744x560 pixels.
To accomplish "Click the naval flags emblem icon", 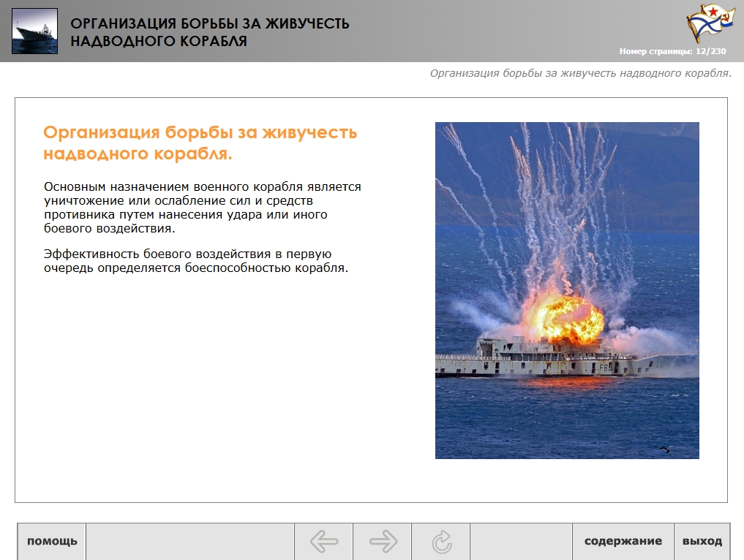I will click(x=710, y=23).
